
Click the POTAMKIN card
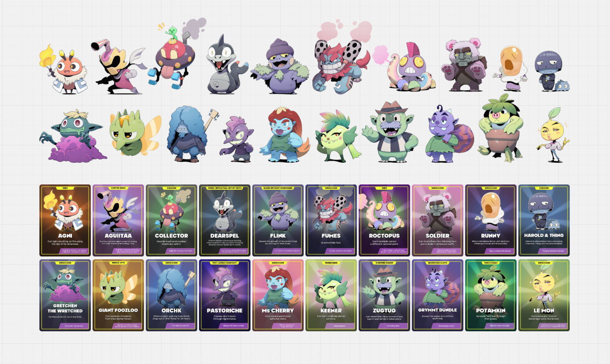pos(491,295)
